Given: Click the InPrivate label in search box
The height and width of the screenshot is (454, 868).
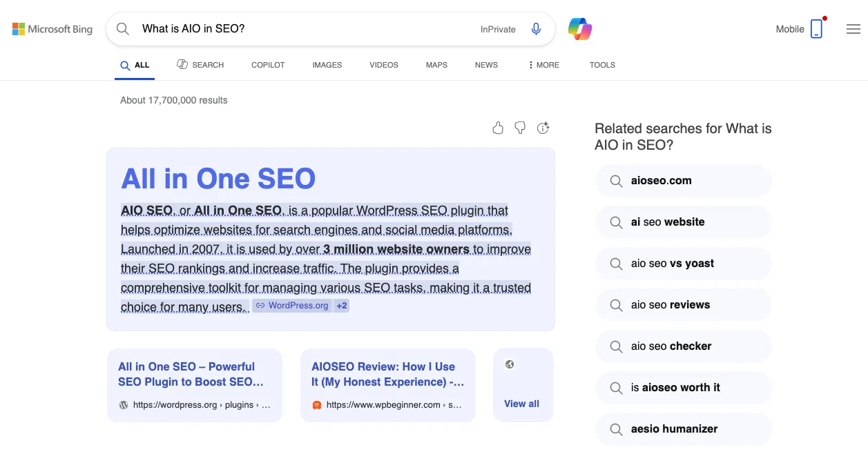Looking at the screenshot, I should (498, 29).
